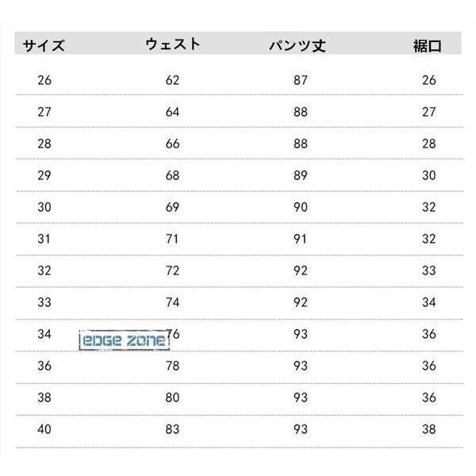Click size 29 row label
This screenshot has height=476, width=476.
pyautogui.click(x=44, y=175)
